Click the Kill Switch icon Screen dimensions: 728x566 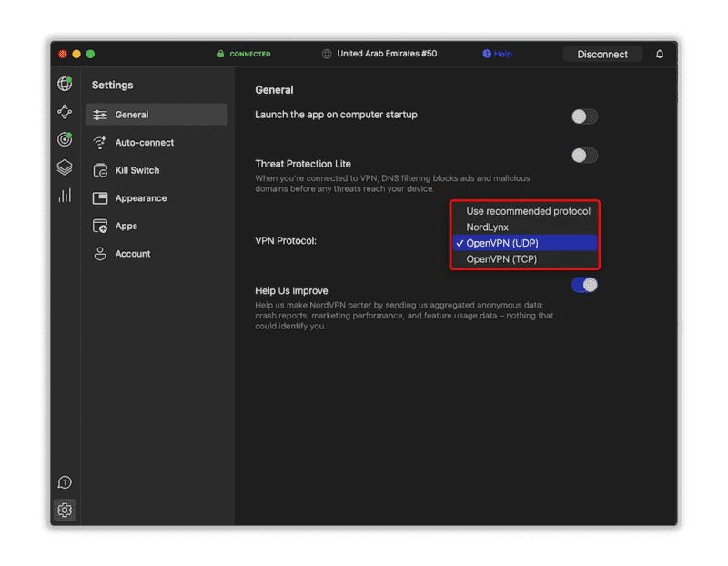coord(100,170)
